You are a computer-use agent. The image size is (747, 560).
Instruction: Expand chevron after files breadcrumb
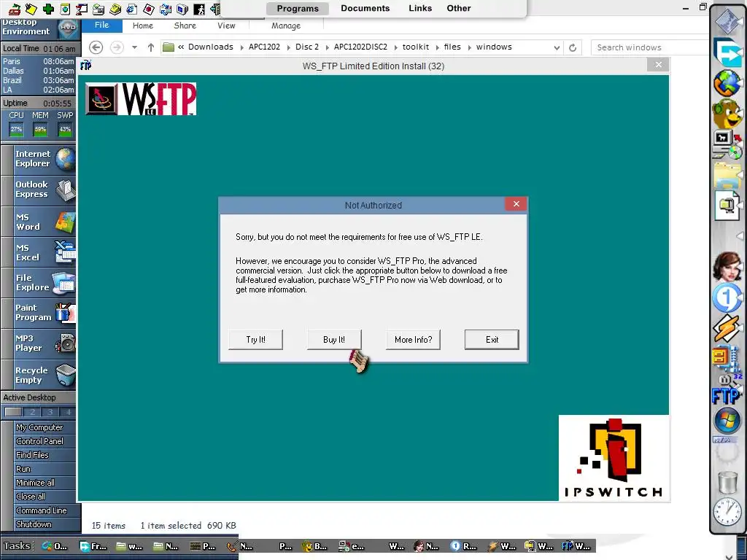click(469, 47)
